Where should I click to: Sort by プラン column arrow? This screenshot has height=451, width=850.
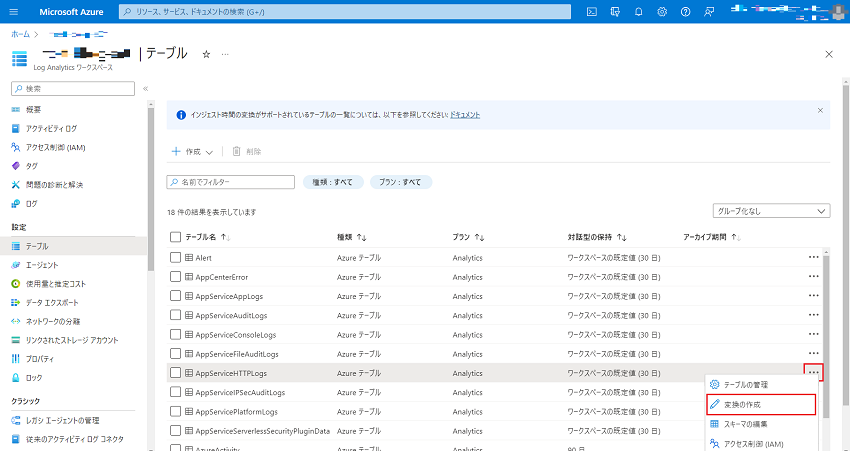coord(479,237)
